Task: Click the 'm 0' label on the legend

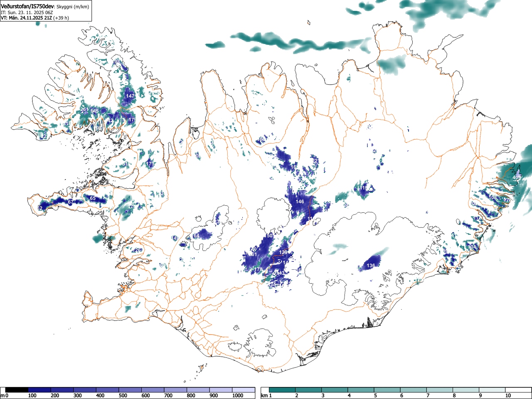Action: [x=5, y=396]
